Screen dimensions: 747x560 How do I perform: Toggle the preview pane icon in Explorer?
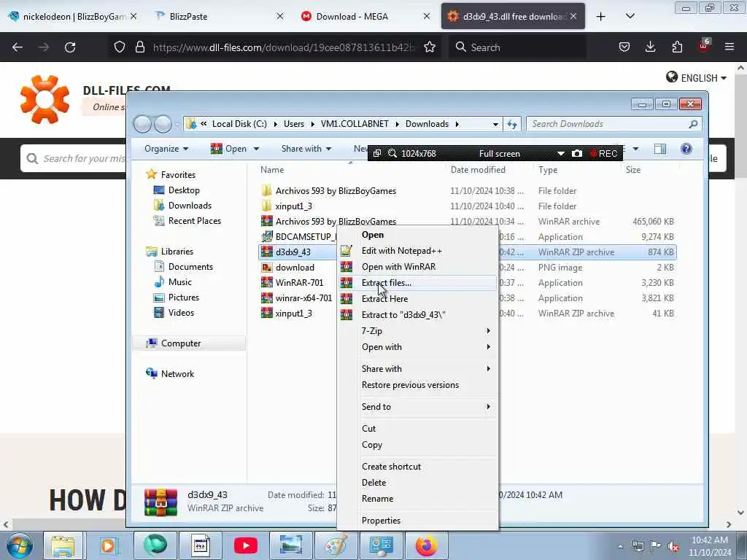point(659,149)
